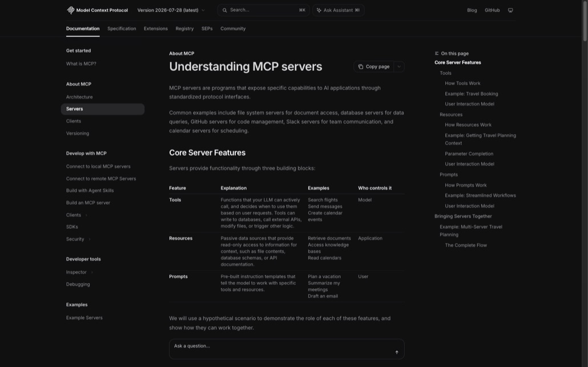Viewport: 588px width, 367px height.
Task: Jump to Core Server Features in the page outline
Action: [457, 63]
